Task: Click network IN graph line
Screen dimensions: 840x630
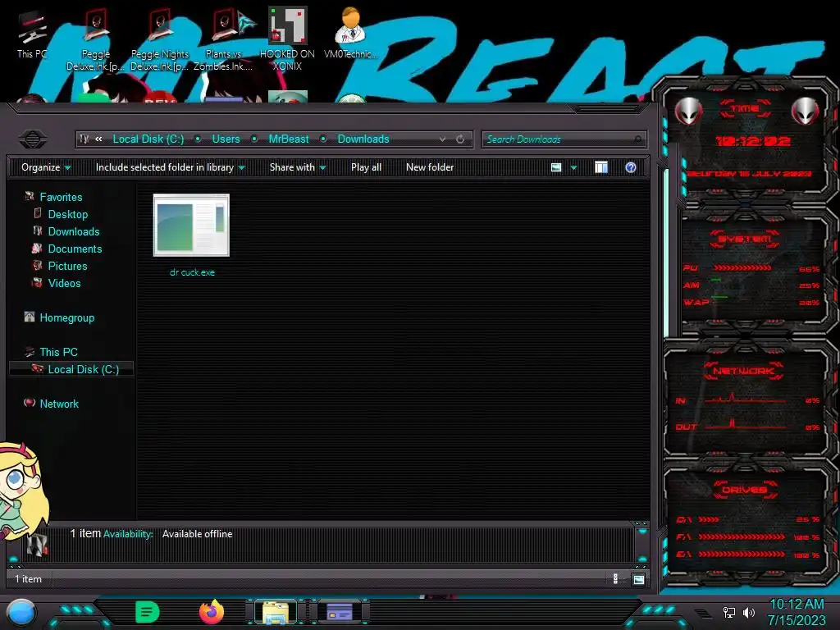Action: [x=745, y=399]
